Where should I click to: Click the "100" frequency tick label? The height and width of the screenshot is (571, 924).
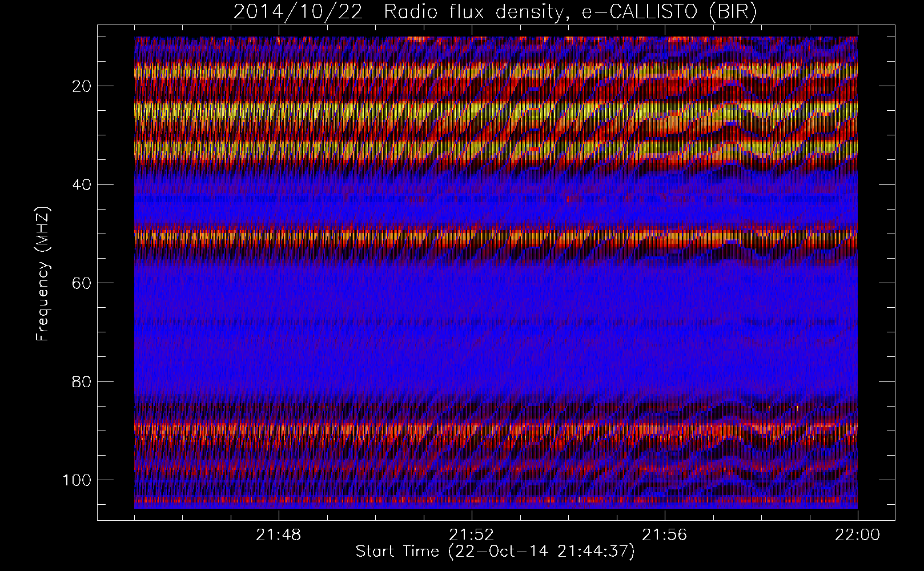77,480
